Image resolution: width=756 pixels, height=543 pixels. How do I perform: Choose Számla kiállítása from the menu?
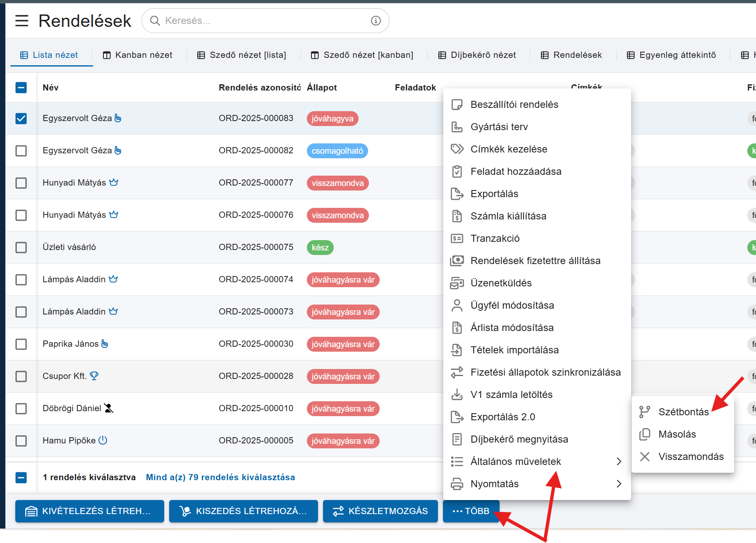508,216
